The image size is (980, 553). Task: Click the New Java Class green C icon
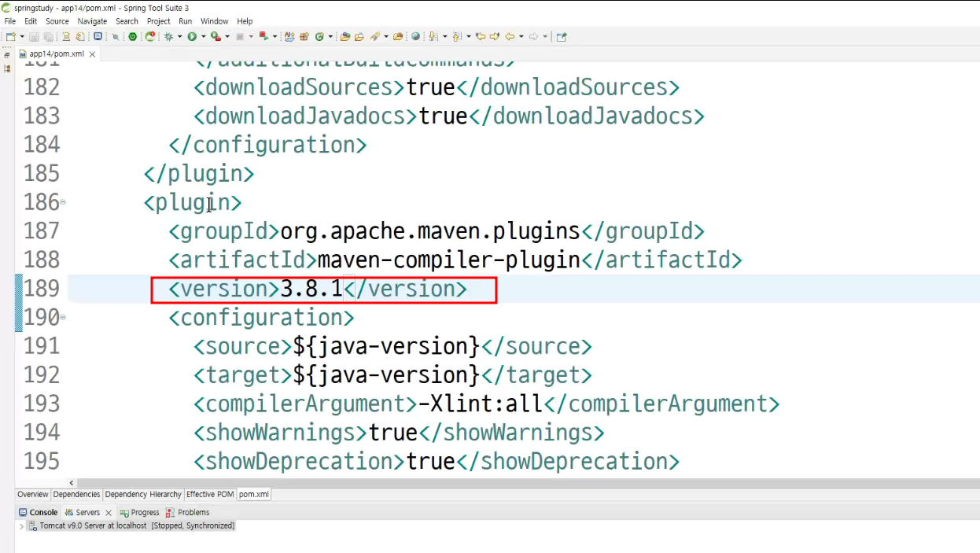tap(319, 36)
